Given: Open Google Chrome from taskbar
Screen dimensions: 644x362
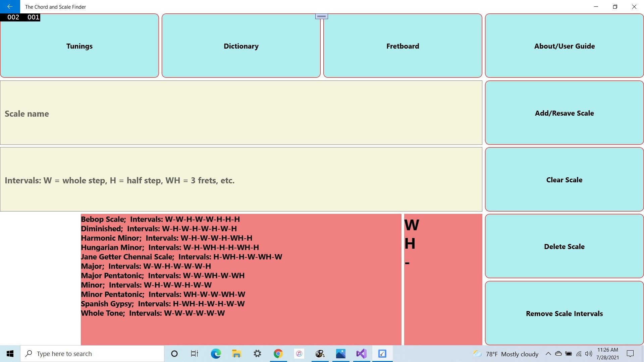Looking at the screenshot, I should tap(278, 354).
